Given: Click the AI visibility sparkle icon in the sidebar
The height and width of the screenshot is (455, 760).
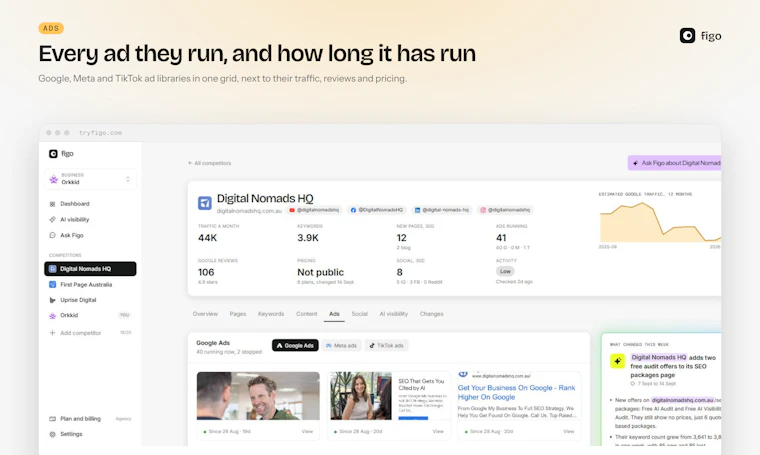Looking at the screenshot, I should tap(52, 220).
